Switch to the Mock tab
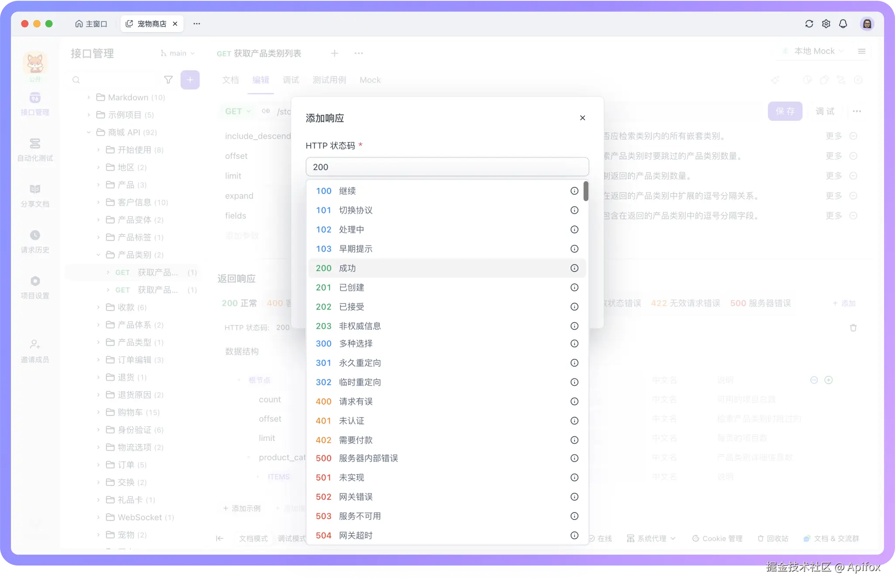 tap(370, 80)
